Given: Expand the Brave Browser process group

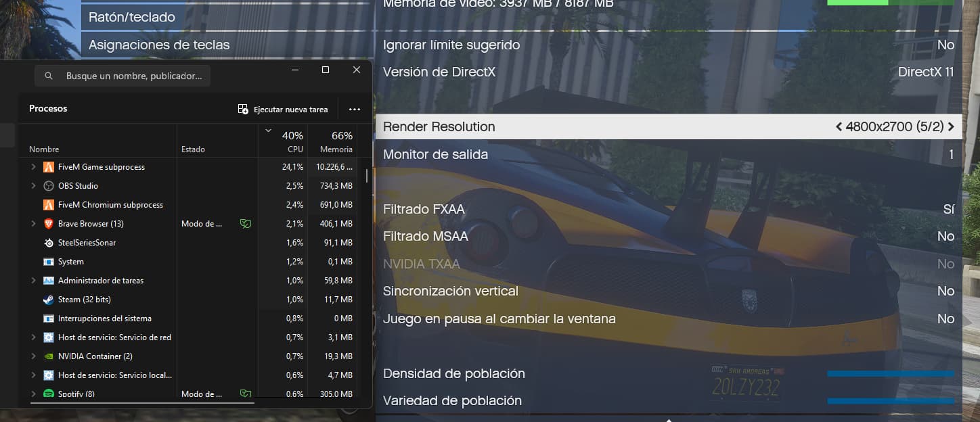Looking at the screenshot, I should click(x=32, y=223).
